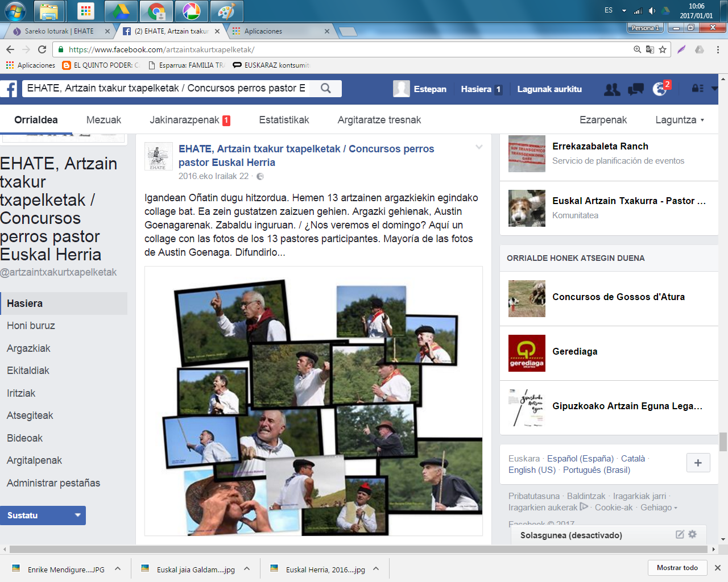Open the shepherd collage photo
This screenshot has width=728, height=582.
point(313,401)
